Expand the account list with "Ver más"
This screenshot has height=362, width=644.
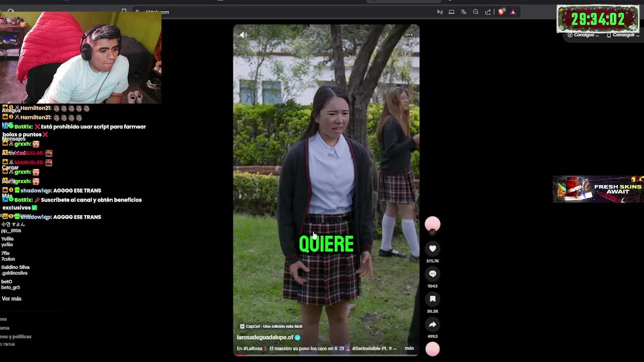pos(12,299)
